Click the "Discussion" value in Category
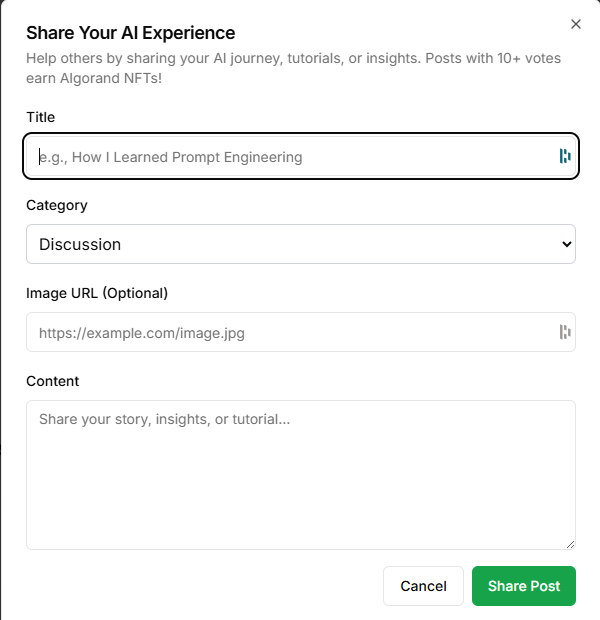This screenshot has height=620, width=600. point(80,244)
